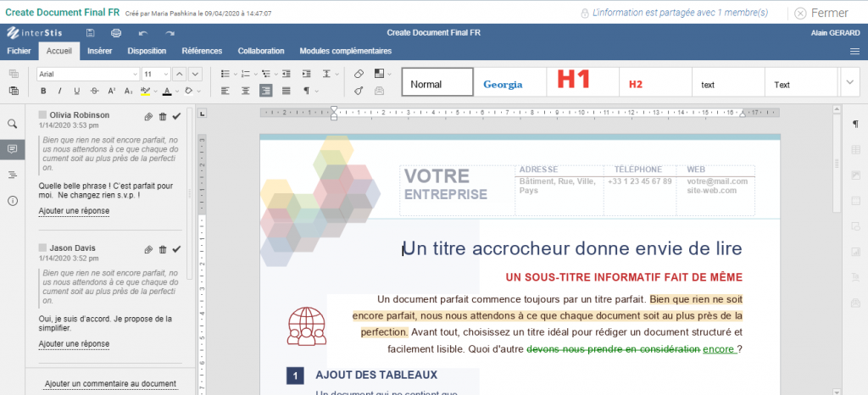868x395 pixels.
Task: Undo the last action
Action: [x=143, y=33]
